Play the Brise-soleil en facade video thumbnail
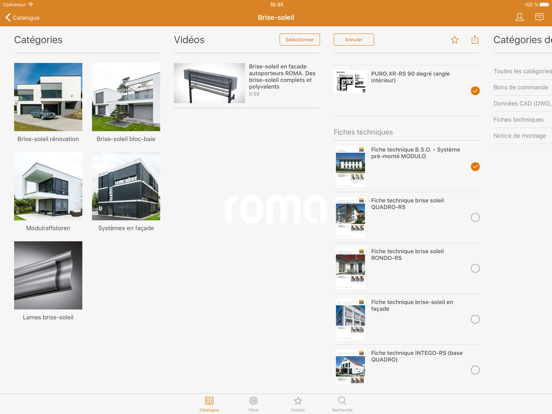 coord(209,83)
